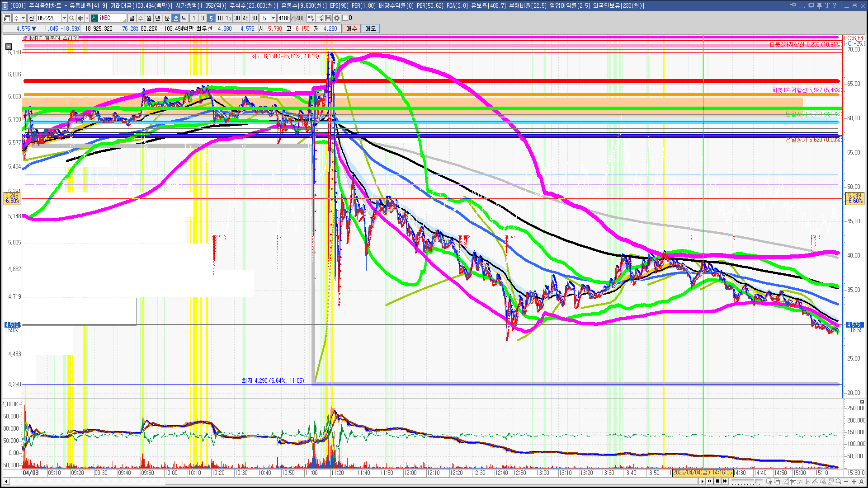This screenshot has height=488, width=868.
Task: Click the save chart floppy disk icon
Action: (328, 18)
